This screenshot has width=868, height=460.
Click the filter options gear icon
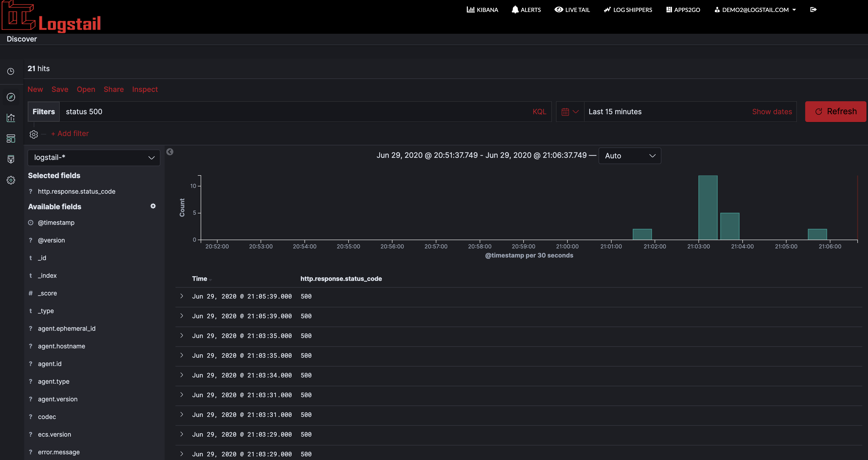coord(34,134)
